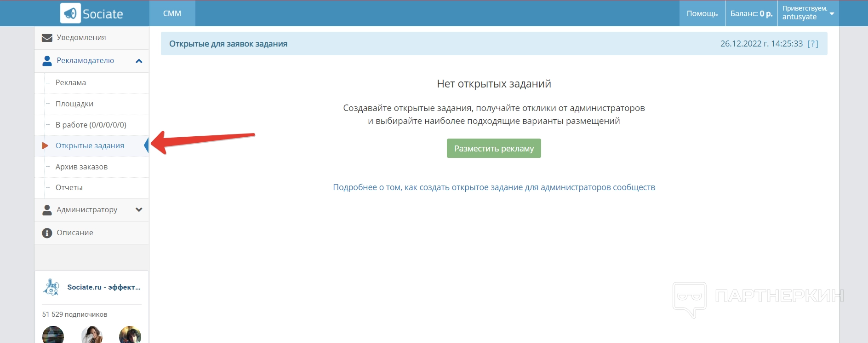Go to Площадки in the sidebar
Viewport: 868px width, 343px height.
(x=91, y=104)
